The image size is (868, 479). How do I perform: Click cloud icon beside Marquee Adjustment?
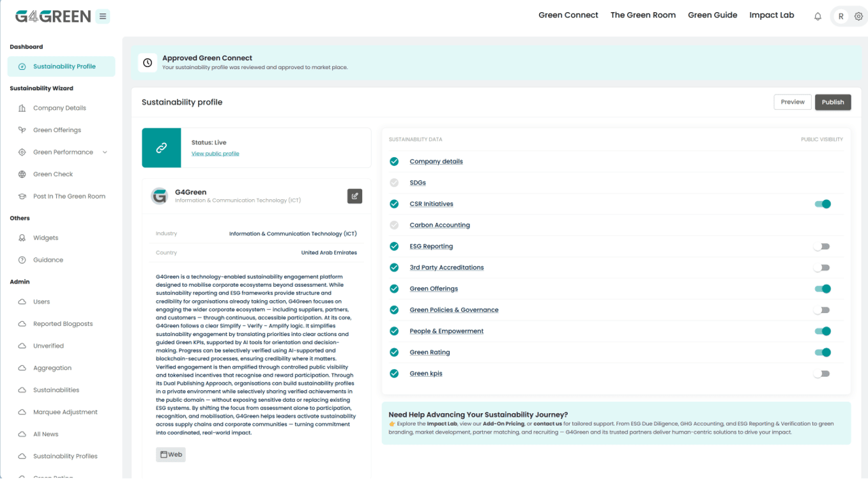[22, 412]
